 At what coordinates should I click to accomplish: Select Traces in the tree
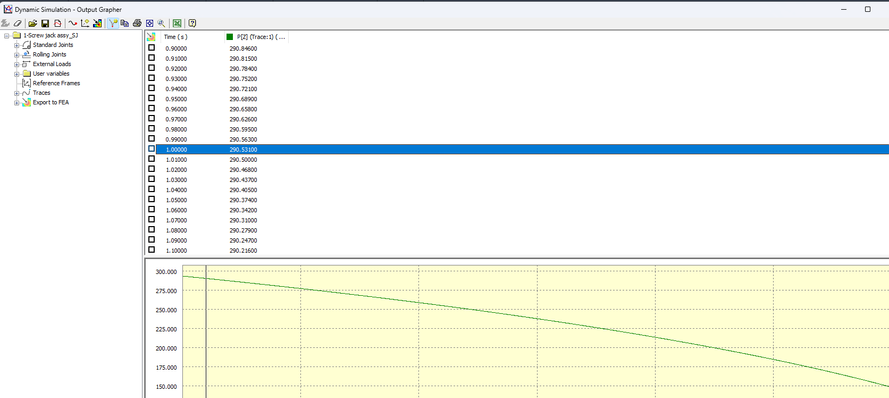(41, 93)
